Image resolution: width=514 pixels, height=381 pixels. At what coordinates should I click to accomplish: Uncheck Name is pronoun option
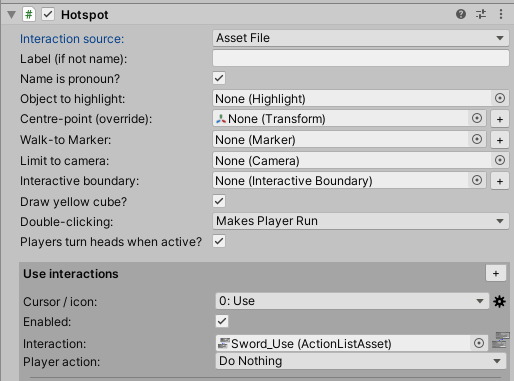[x=219, y=78]
